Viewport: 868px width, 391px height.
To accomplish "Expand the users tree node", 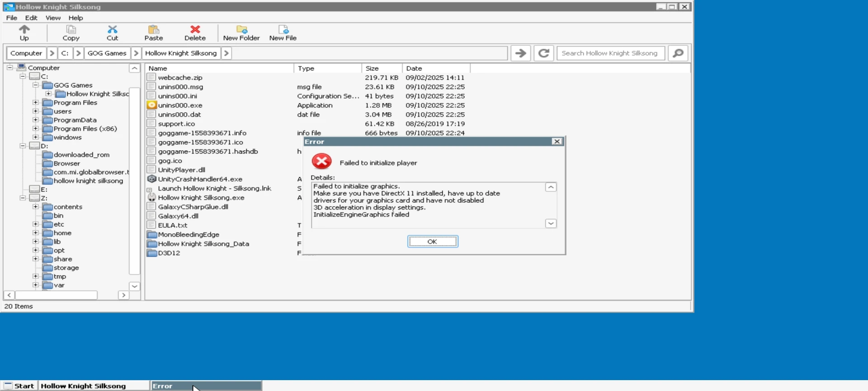I will [35, 111].
